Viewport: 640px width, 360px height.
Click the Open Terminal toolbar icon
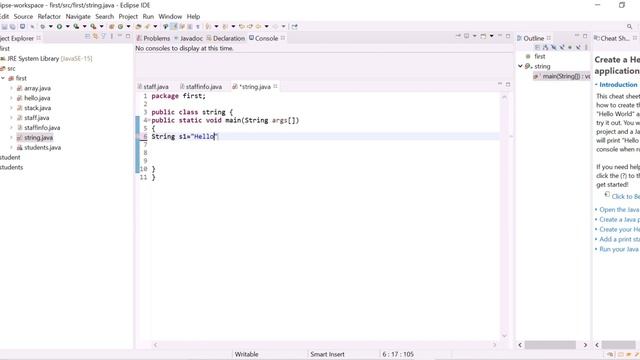(22, 27)
